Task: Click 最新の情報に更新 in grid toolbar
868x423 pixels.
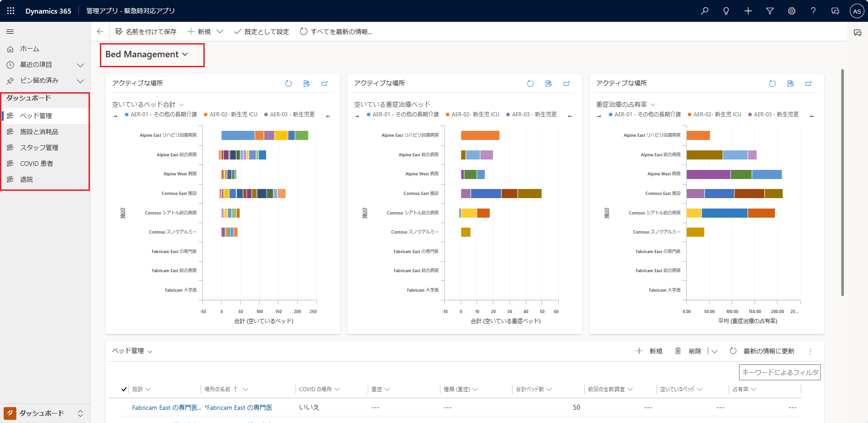Action: 762,351
